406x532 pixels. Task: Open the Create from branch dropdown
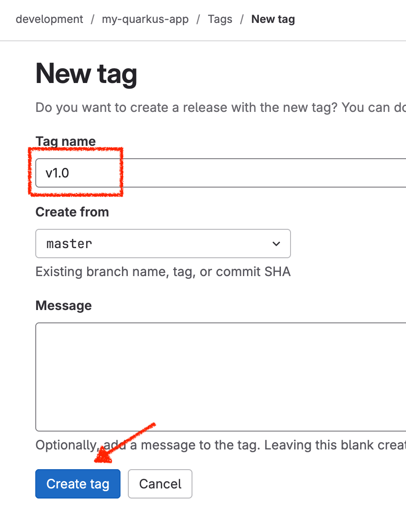(163, 244)
